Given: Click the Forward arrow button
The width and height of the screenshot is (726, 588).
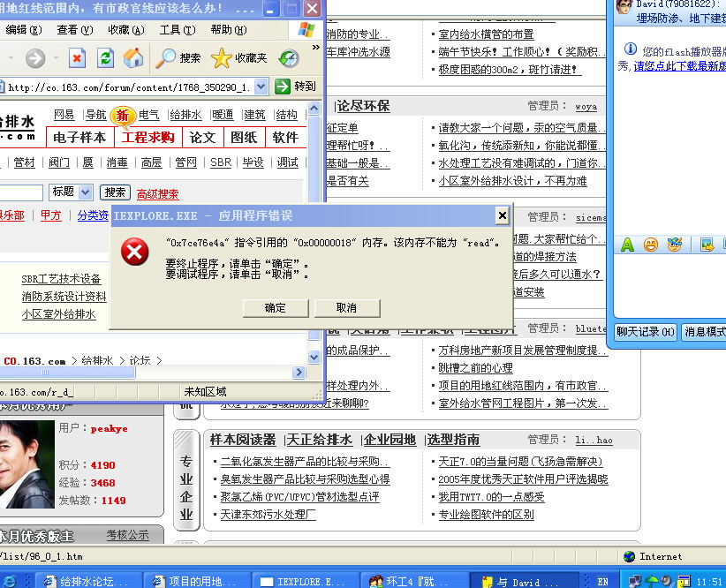Looking at the screenshot, I should pyautogui.click(x=35, y=58).
